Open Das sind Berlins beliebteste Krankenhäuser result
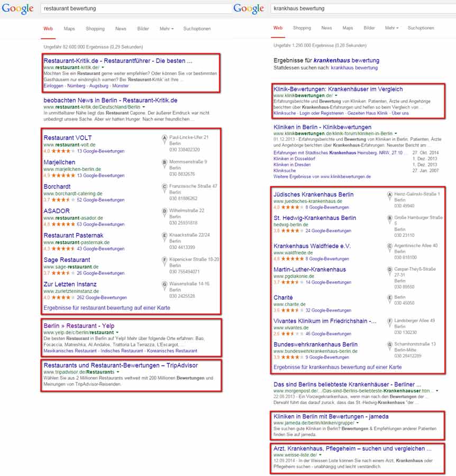 coord(348,385)
